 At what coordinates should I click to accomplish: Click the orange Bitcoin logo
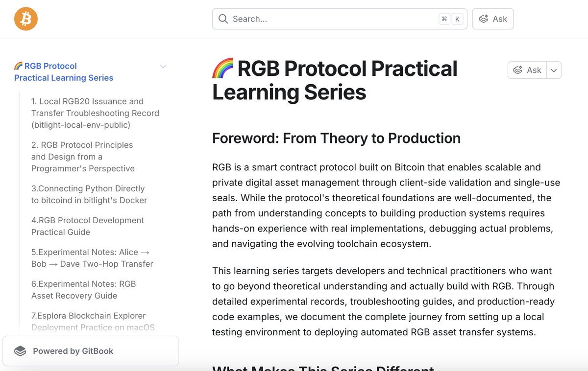pos(26,19)
